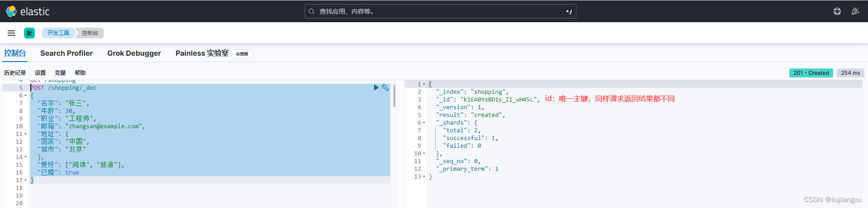This screenshot has width=868, height=208.
Task: Click "failed": 0 in response
Action: point(462,146)
